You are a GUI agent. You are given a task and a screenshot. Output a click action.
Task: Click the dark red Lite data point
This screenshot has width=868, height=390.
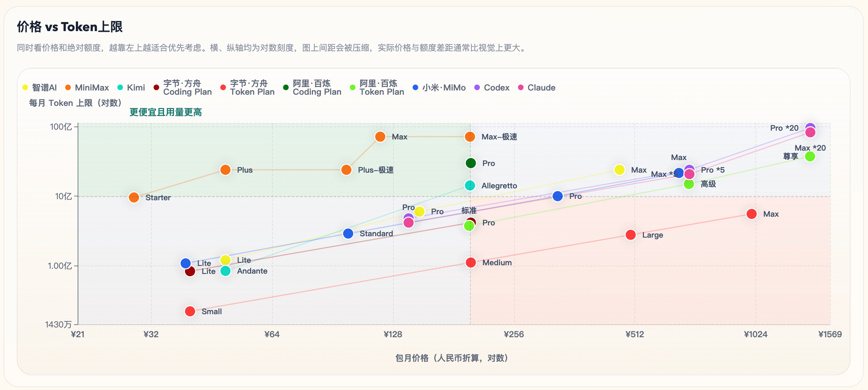(x=190, y=272)
